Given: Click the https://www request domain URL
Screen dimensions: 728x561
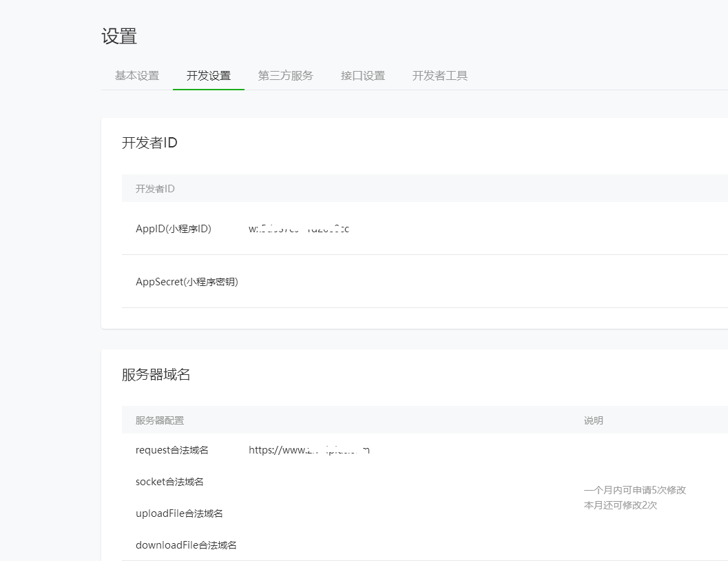Looking at the screenshot, I should coord(309,450).
